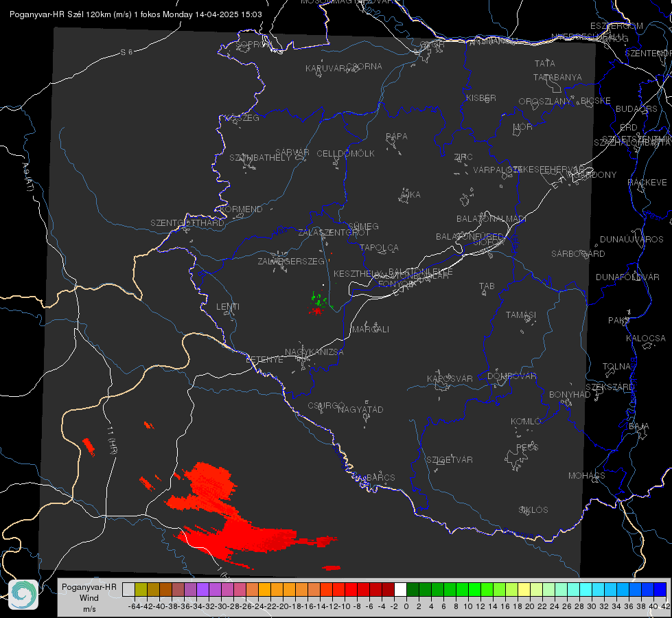
Task: Click the SZEKSZÁRD city label
Action: pyautogui.click(x=610, y=387)
